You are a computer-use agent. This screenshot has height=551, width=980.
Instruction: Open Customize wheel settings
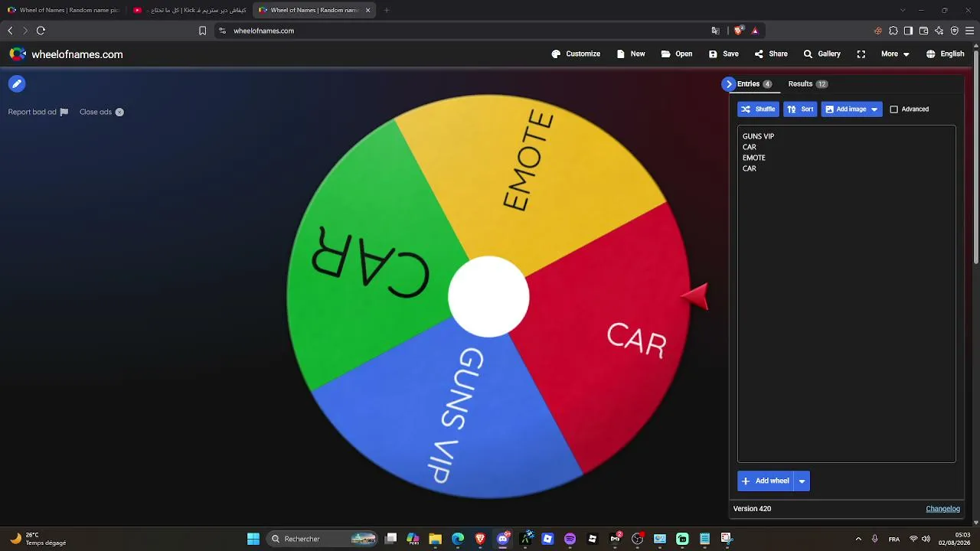click(x=576, y=54)
